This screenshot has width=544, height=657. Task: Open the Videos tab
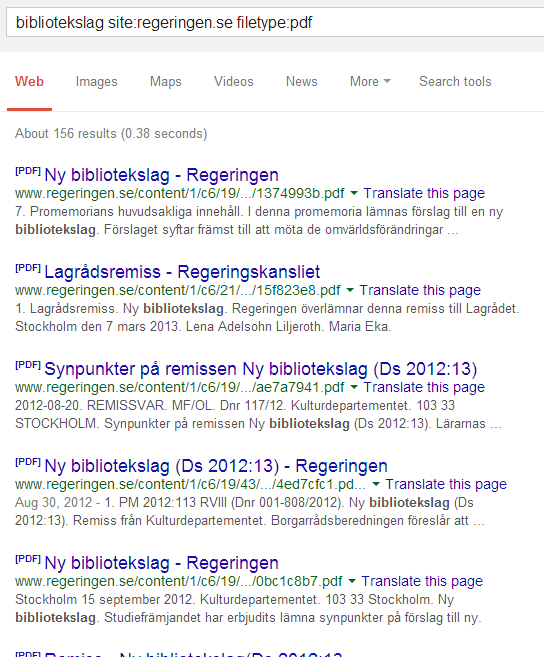pos(234,81)
